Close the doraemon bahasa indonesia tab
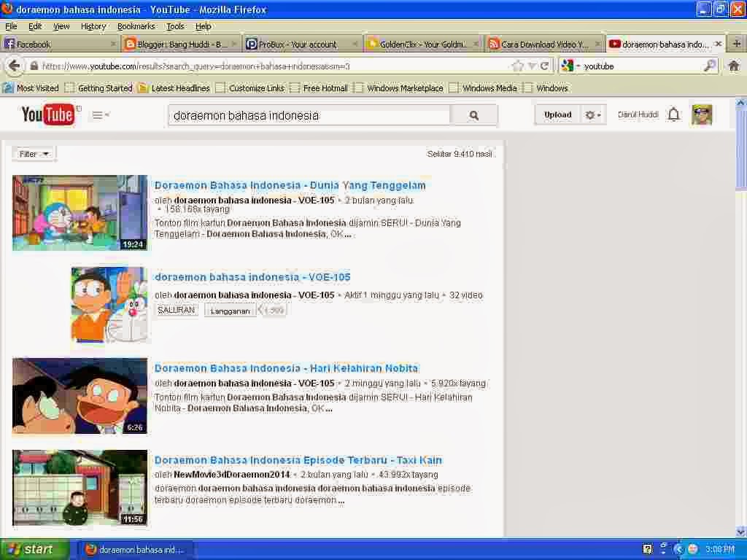The height and width of the screenshot is (560, 747). 719,44
